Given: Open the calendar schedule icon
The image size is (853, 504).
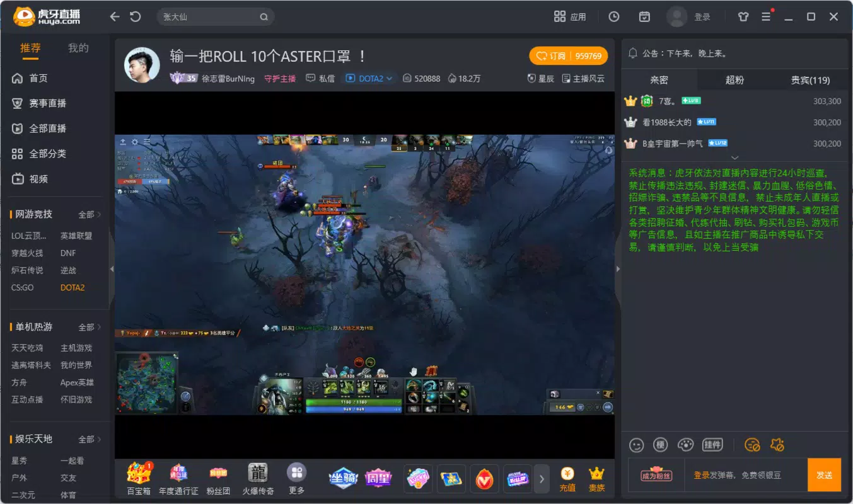Looking at the screenshot, I should (x=644, y=17).
